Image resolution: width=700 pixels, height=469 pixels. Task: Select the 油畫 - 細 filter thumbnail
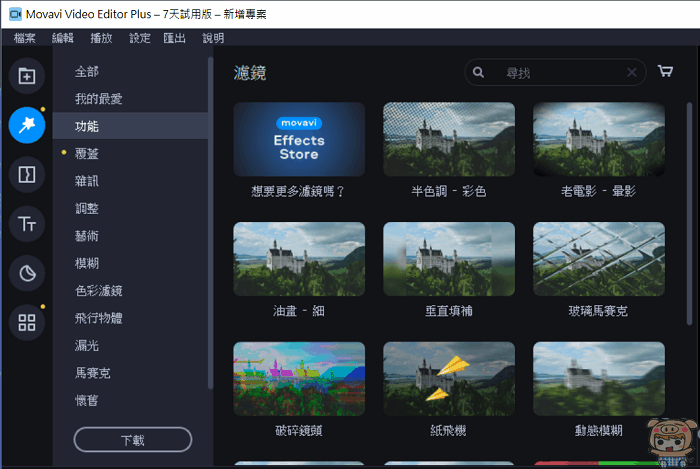299,259
